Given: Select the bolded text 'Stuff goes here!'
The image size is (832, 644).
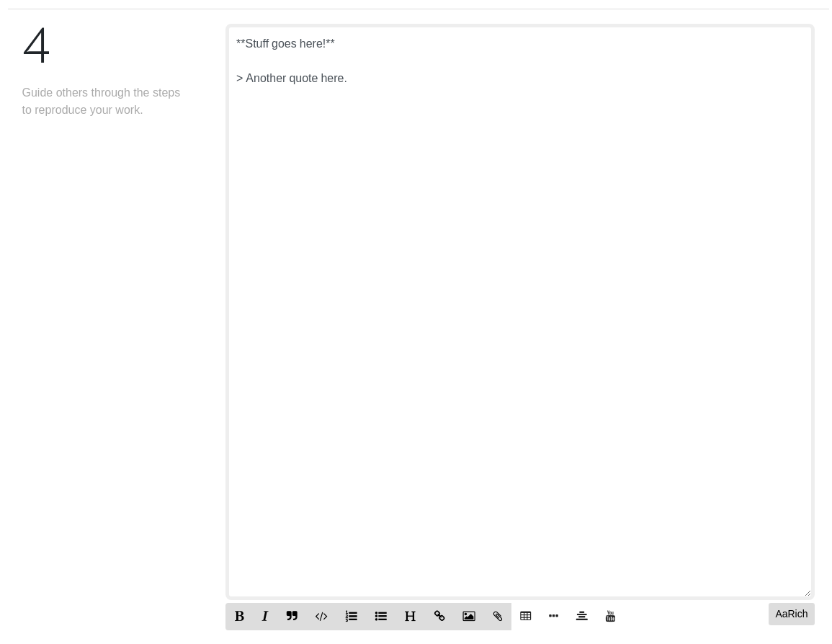Looking at the screenshot, I should [285, 43].
